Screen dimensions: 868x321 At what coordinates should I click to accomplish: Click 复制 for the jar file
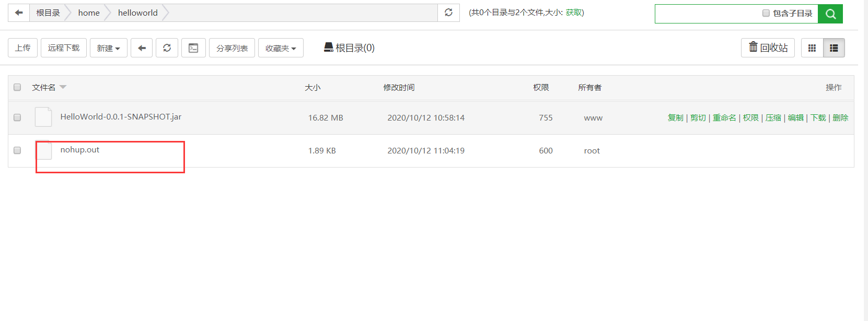coord(676,118)
